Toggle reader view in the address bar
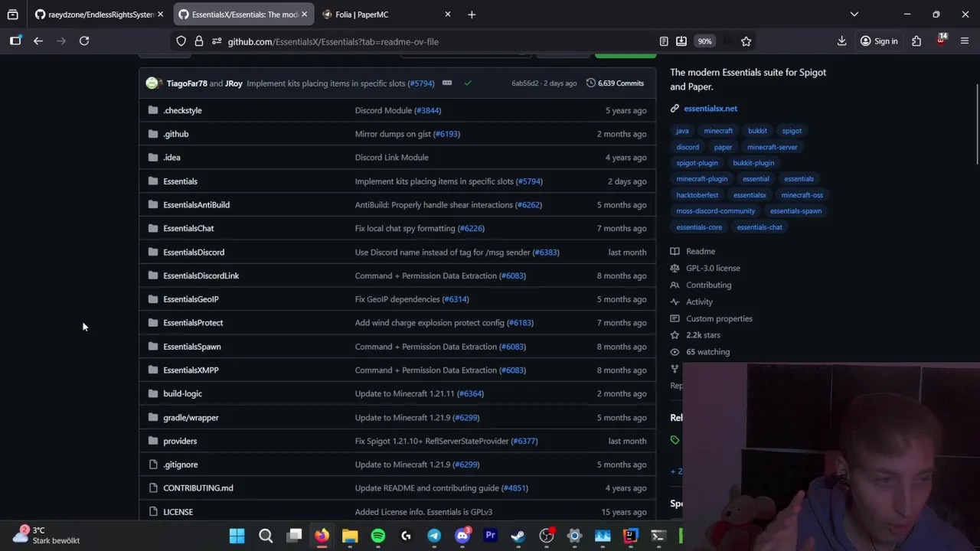 664,41
